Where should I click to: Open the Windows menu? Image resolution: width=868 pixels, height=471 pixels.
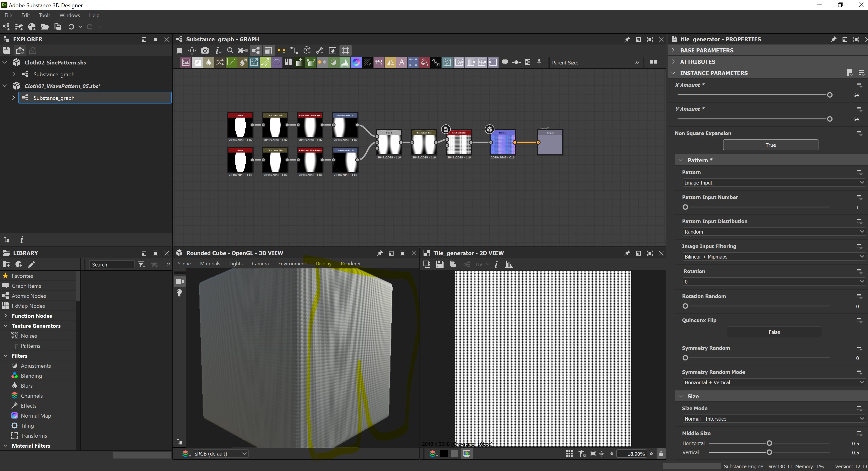(69, 15)
